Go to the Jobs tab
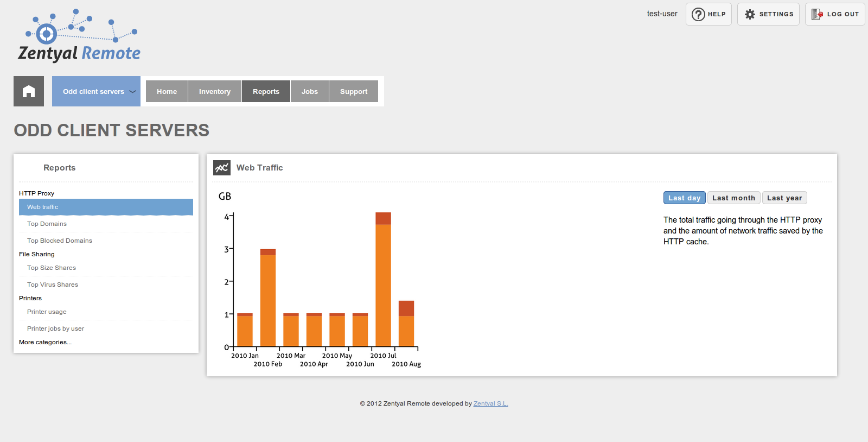This screenshot has height=442, width=868. [x=310, y=91]
